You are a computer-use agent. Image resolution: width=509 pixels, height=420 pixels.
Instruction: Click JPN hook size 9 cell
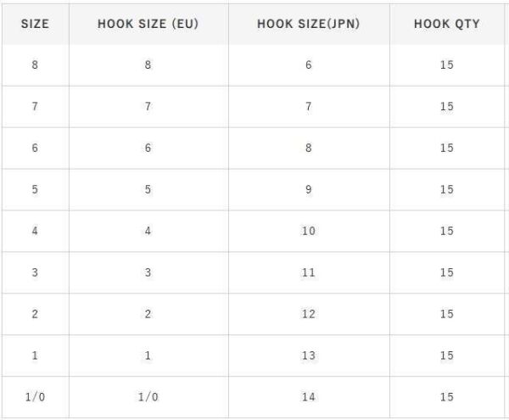[309, 189]
